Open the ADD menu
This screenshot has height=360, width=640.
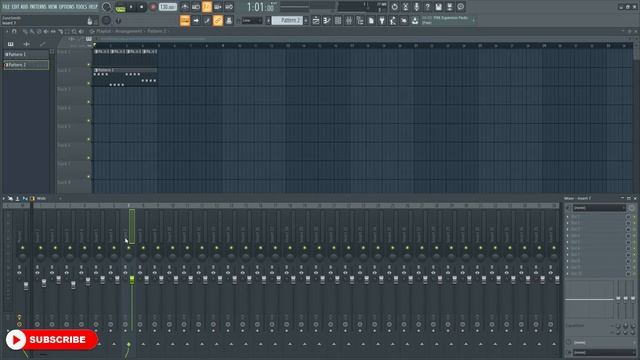click(24, 7)
